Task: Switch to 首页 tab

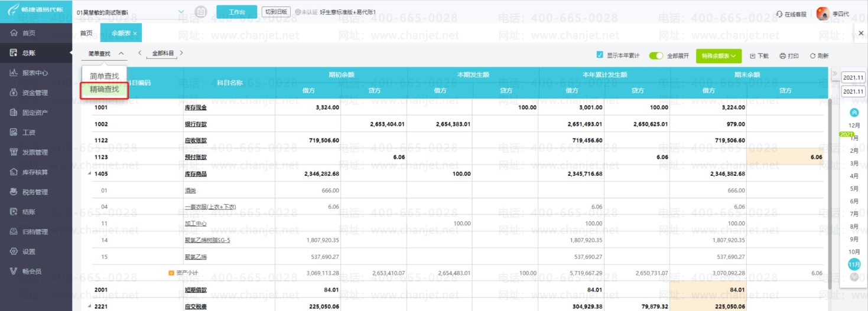Action: click(86, 33)
